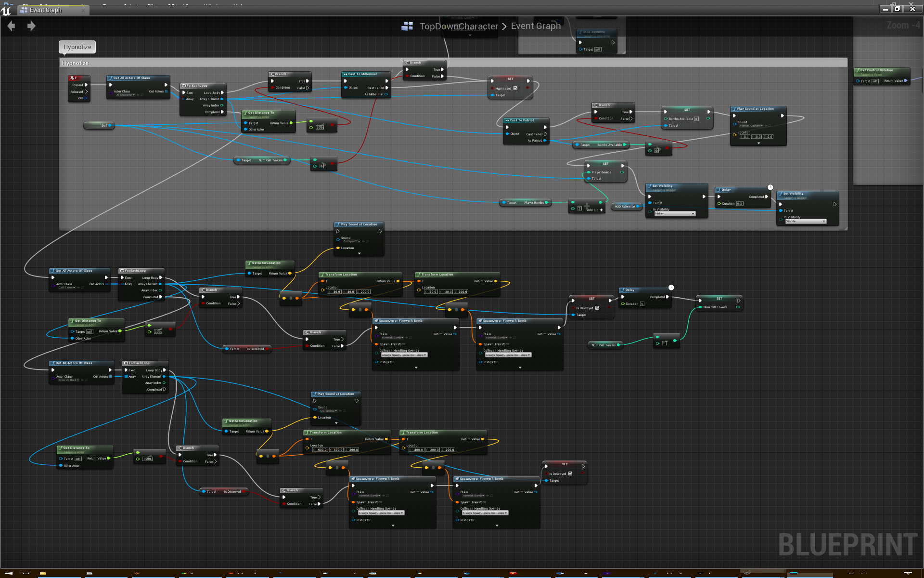Open the Hidden visibility dropdown

[x=675, y=213]
